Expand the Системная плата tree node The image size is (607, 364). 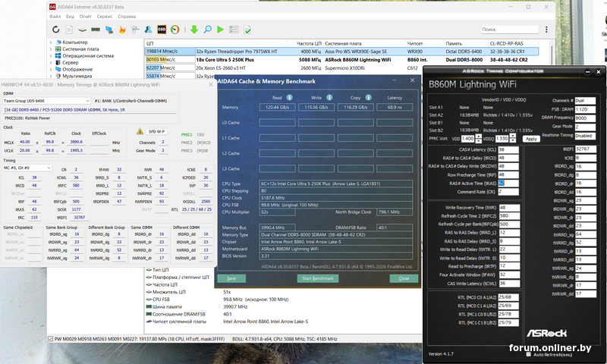point(51,49)
